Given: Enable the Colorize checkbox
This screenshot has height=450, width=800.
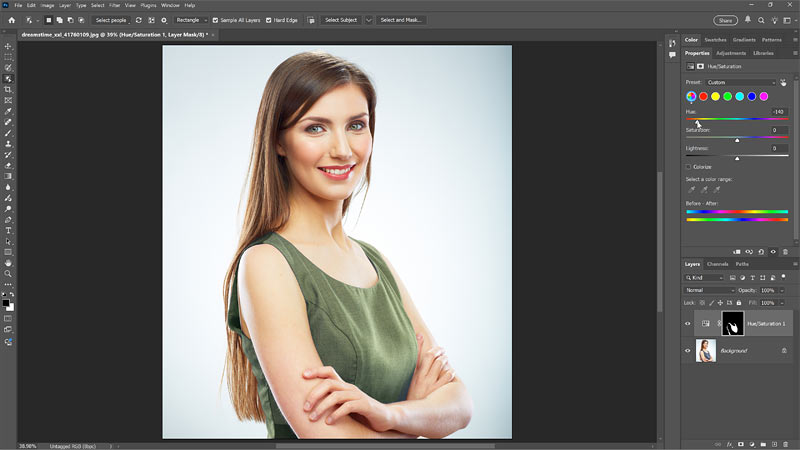Looking at the screenshot, I should [x=688, y=167].
